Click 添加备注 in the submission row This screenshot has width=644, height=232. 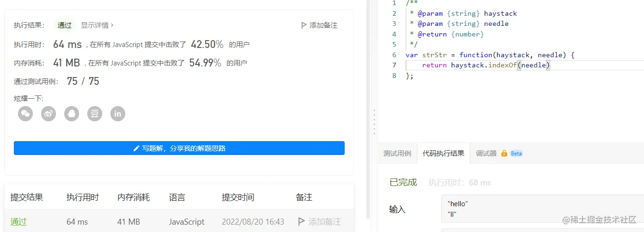point(325,222)
